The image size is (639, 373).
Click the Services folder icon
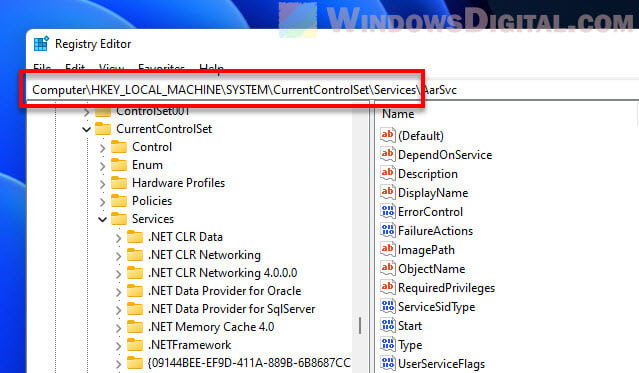[x=119, y=219]
